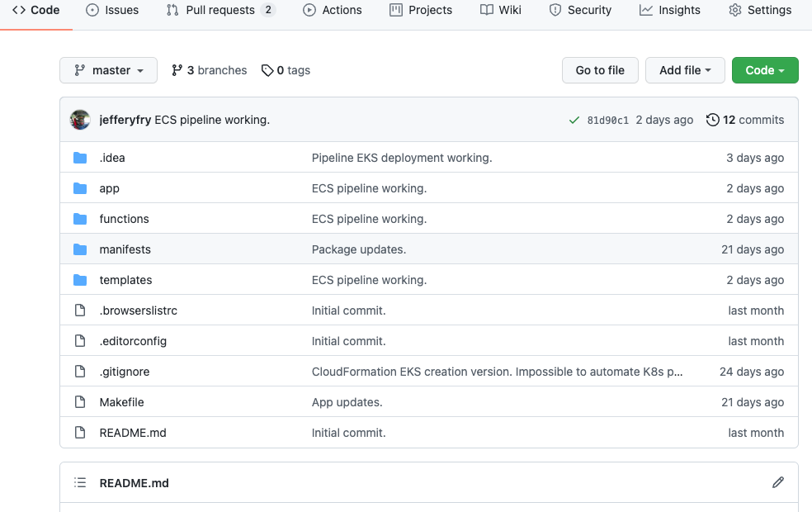Click the jefferyfry avatar image
Screen dimensions: 812x512
[x=80, y=120]
